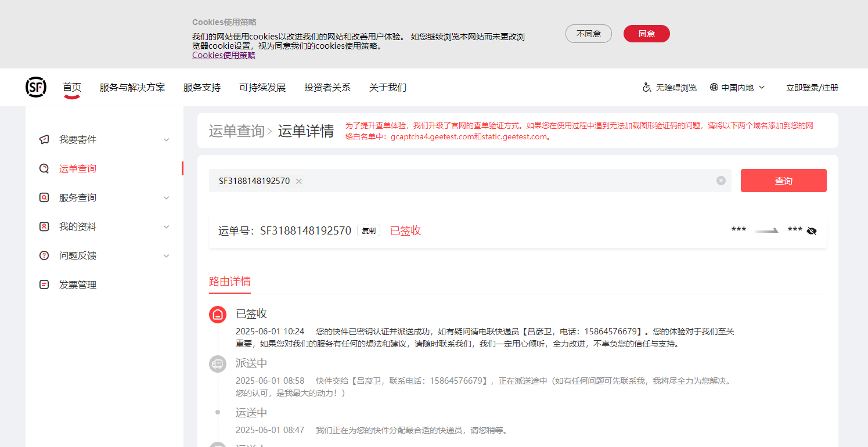Open the Cookies使用策略 link
868x447 pixels.
point(224,55)
